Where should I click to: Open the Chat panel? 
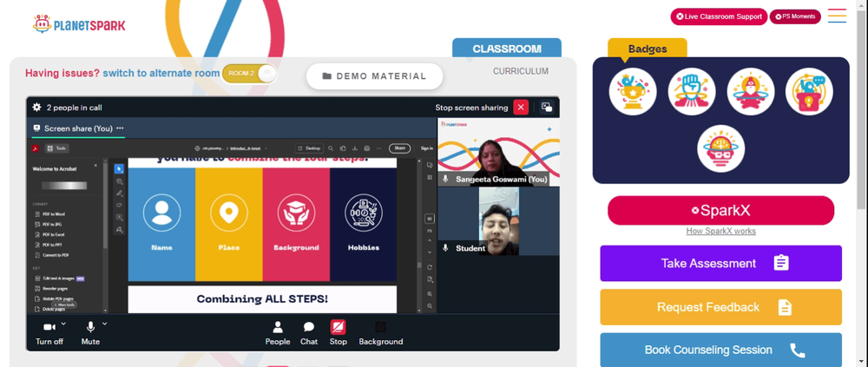tap(309, 334)
